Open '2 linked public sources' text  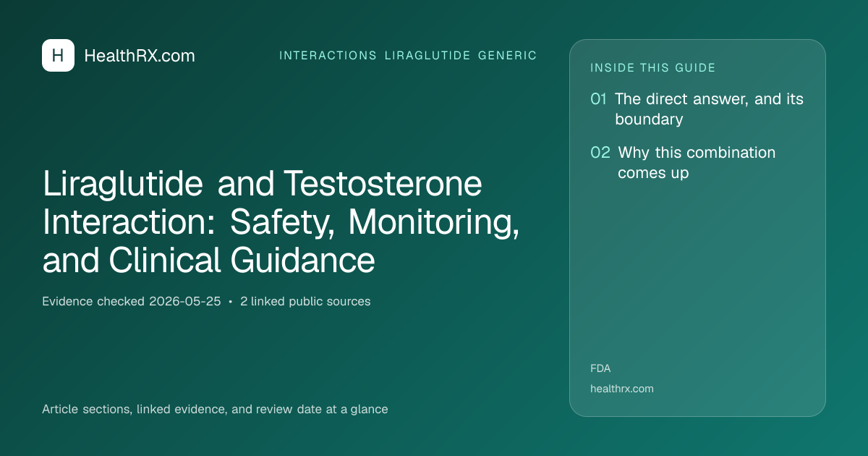pos(305,302)
